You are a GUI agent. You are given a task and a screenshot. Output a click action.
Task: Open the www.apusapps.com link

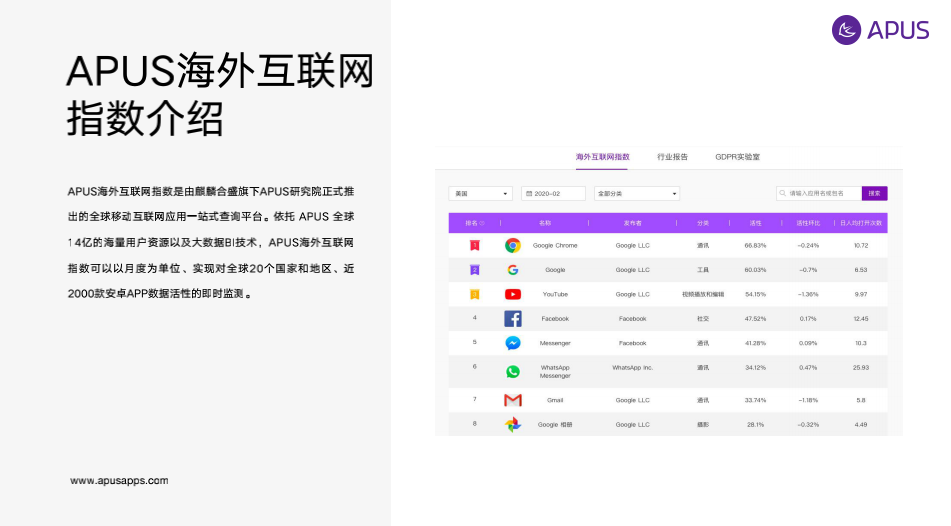[119, 481]
